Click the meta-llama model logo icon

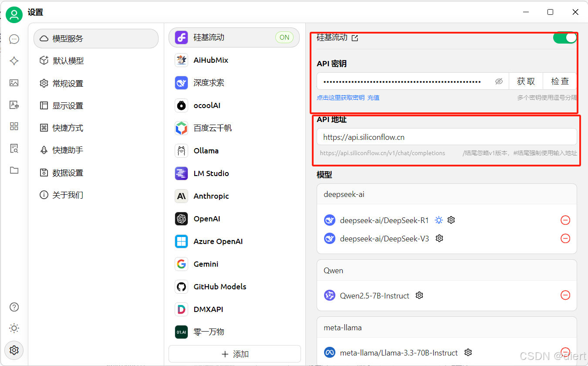point(330,352)
